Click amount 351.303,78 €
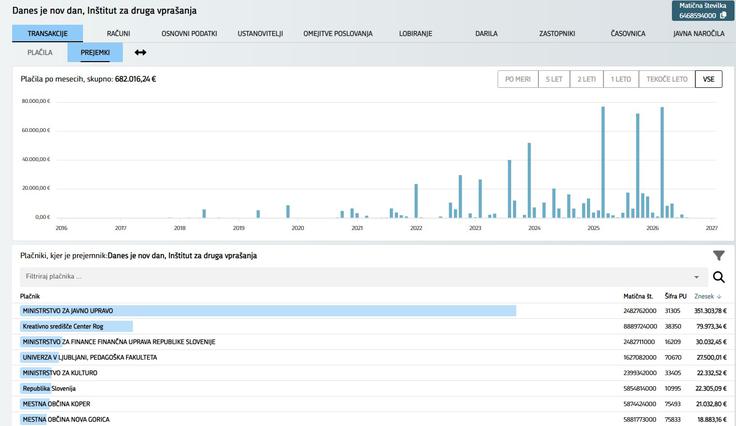The height and width of the screenshot is (426, 736). coord(710,311)
